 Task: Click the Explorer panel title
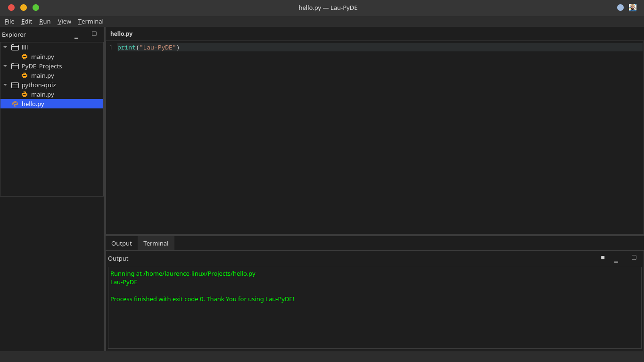tap(14, 35)
